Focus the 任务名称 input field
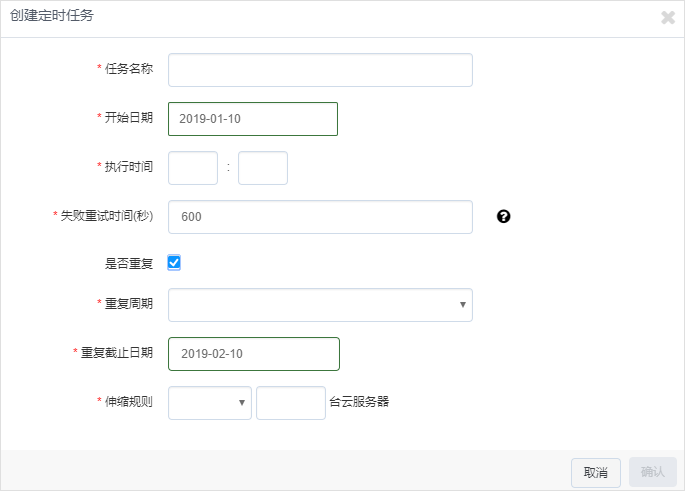Screen dimensions: 685x491 (320, 70)
